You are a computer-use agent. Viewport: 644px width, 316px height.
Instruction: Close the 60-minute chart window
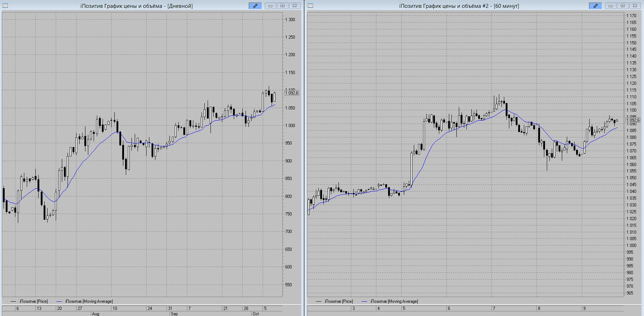(x=635, y=6)
